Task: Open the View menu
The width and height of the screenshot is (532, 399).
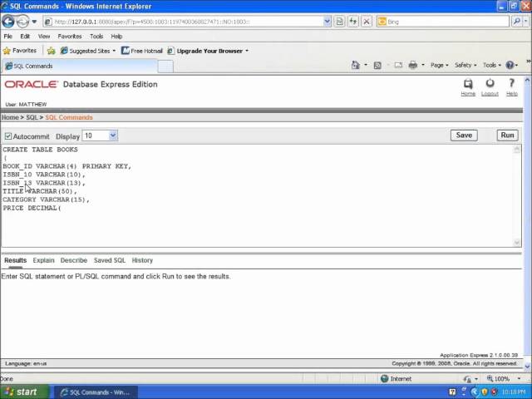Action: click(x=44, y=37)
